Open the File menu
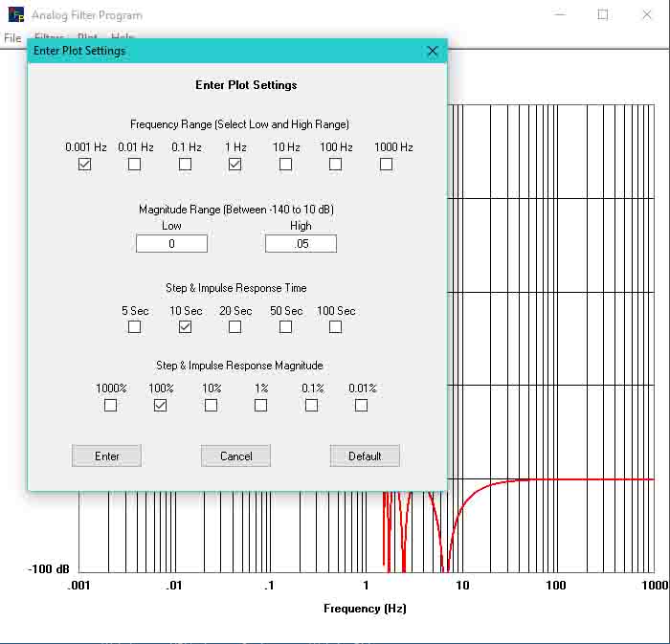Viewport: 670px width, 644px height. (12, 38)
